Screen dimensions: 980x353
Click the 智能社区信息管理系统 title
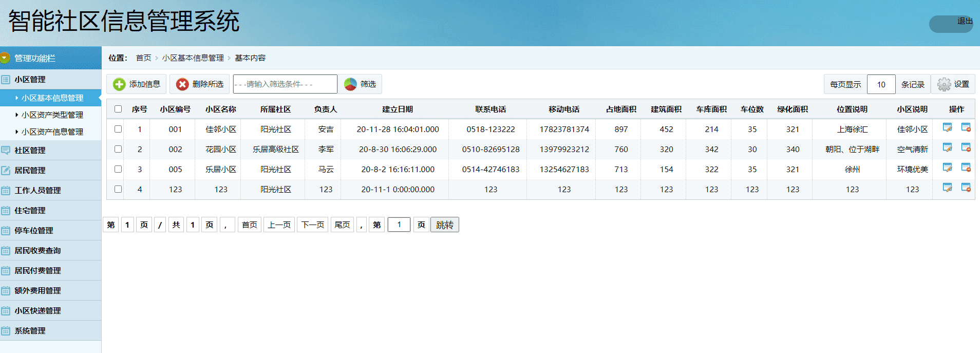coord(124,21)
